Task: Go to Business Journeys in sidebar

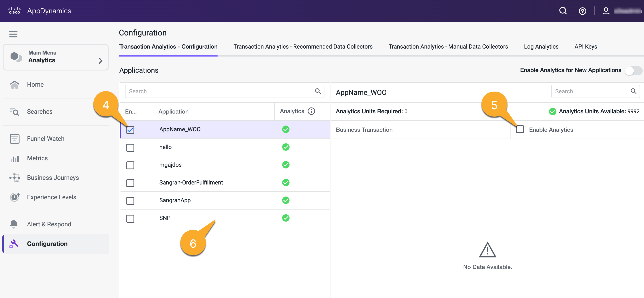Action: point(53,178)
